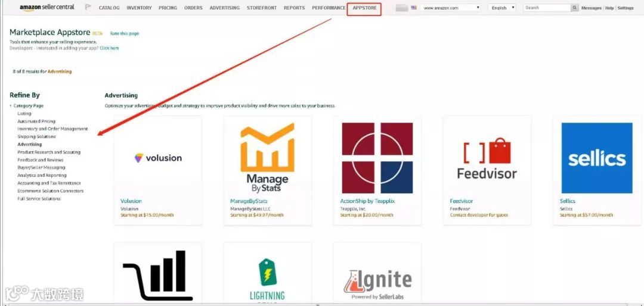Click 'Starting at $20.00/month' price text

pos(366,215)
